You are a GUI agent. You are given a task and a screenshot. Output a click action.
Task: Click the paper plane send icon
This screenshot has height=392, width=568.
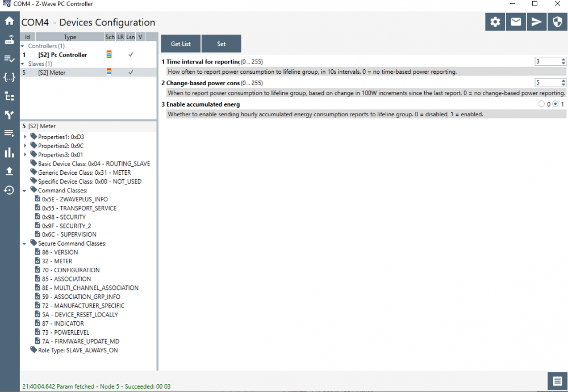537,22
